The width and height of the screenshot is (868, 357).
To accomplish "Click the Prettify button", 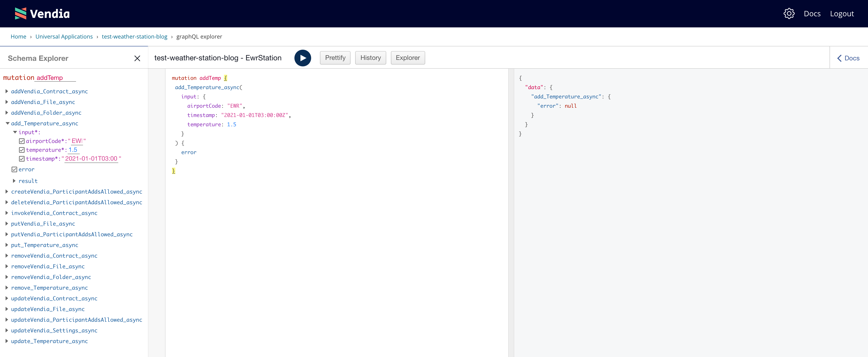I will click(335, 58).
